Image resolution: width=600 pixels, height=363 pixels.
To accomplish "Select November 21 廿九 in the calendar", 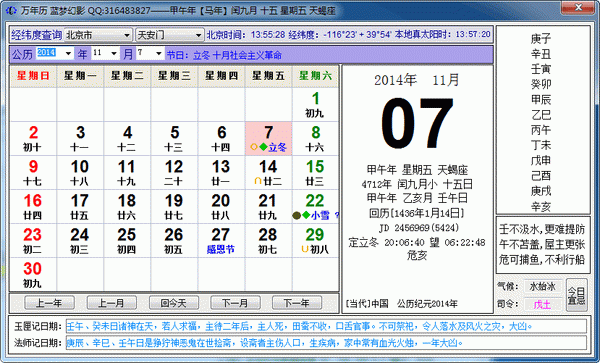I will [x=269, y=207].
